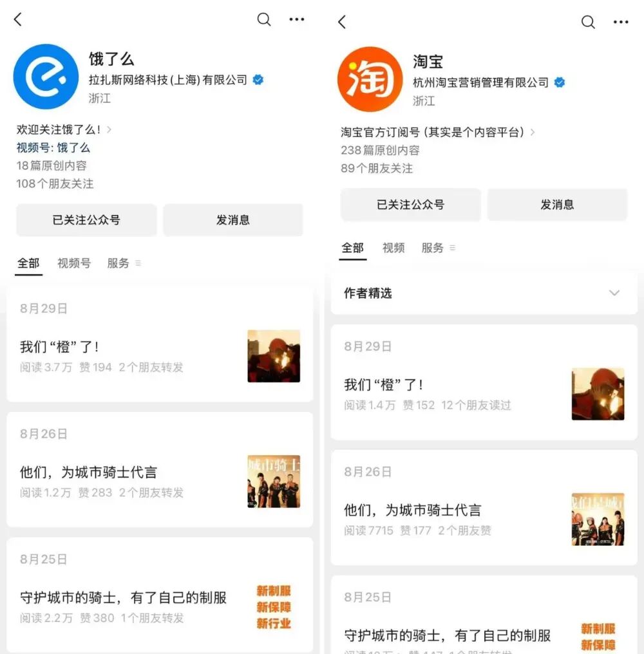Tap the verified badge next to 拉扎斯网络科技
Screen dimensions: 644x654
point(257,80)
